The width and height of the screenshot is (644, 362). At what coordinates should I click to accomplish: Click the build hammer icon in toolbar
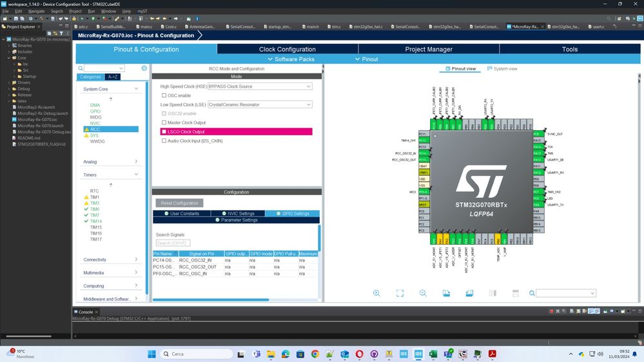click(42, 19)
